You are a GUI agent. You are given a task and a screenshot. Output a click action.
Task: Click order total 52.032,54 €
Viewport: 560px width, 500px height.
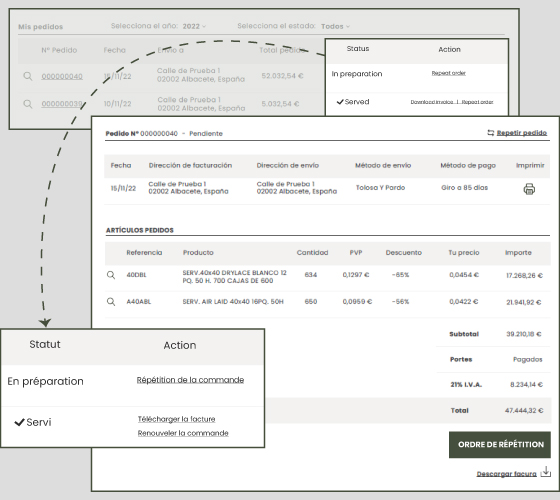282,76
